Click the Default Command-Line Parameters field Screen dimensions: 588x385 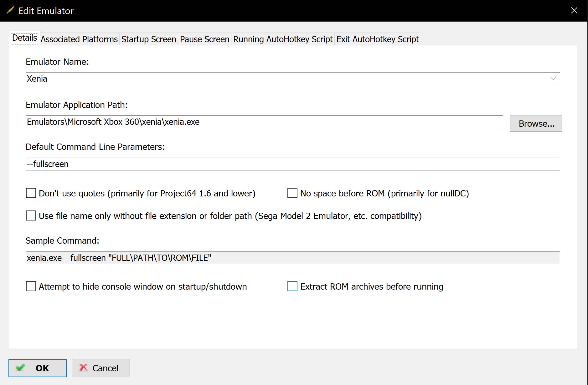coord(293,164)
